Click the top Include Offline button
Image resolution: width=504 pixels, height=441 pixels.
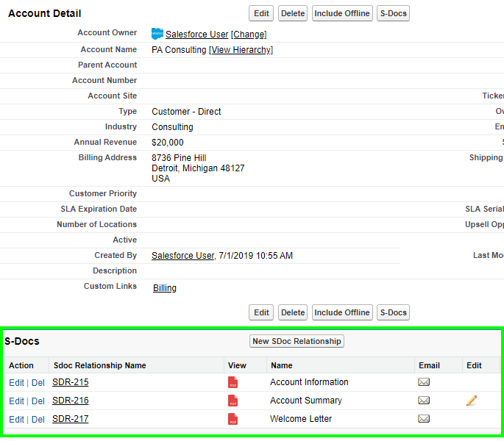(x=342, y=13)
